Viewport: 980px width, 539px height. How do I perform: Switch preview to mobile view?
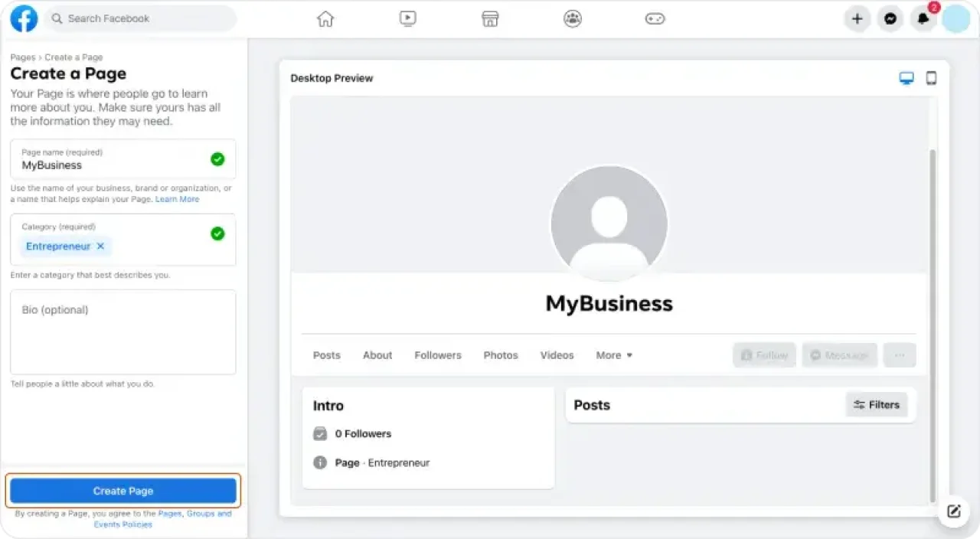(x=931, y=77)
